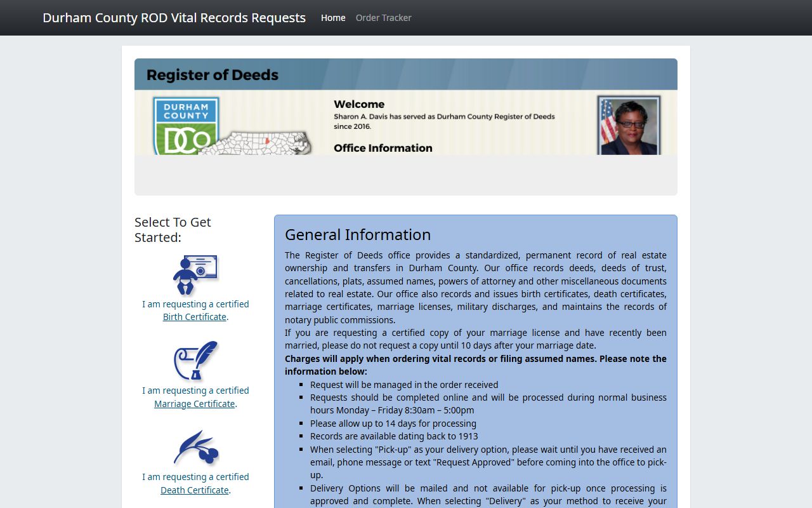Click the Register of Deeds banner heading
812x508 pixels.
pos(213,75)
